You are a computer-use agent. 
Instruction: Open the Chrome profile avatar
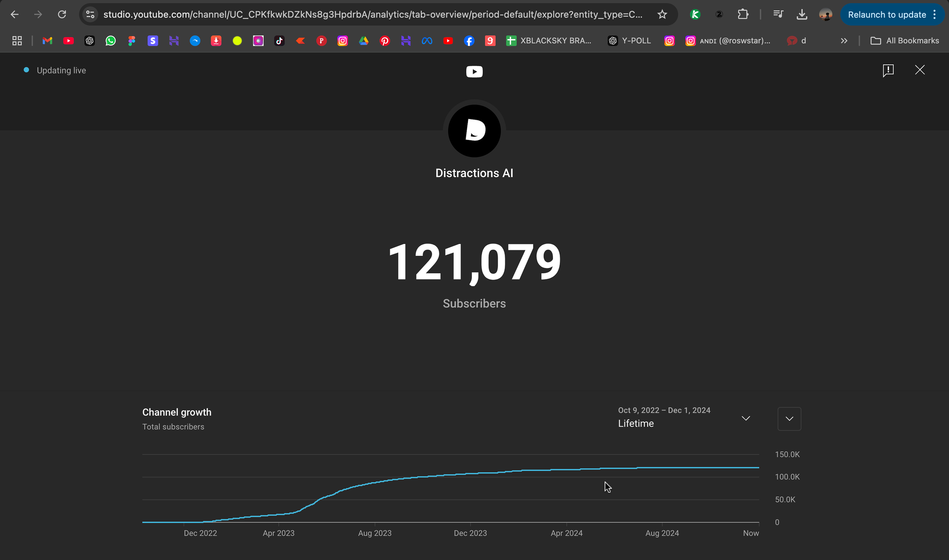pos(826,14)
